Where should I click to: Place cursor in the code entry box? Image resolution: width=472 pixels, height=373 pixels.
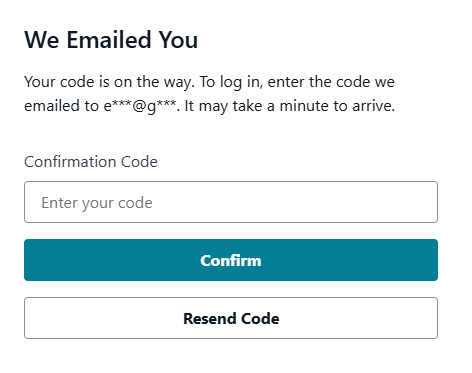click(231, 202)
